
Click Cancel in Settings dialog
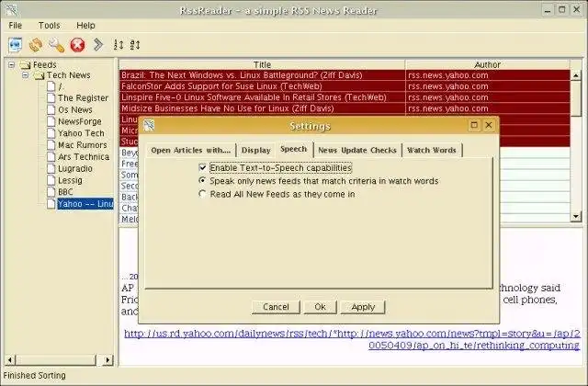click(x=276, y=307)
